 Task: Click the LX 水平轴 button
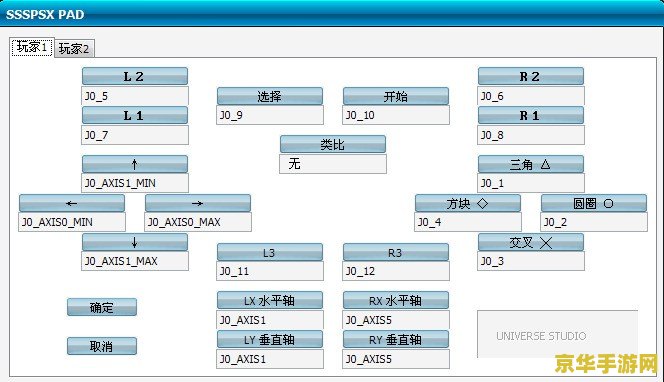(270, 300)
